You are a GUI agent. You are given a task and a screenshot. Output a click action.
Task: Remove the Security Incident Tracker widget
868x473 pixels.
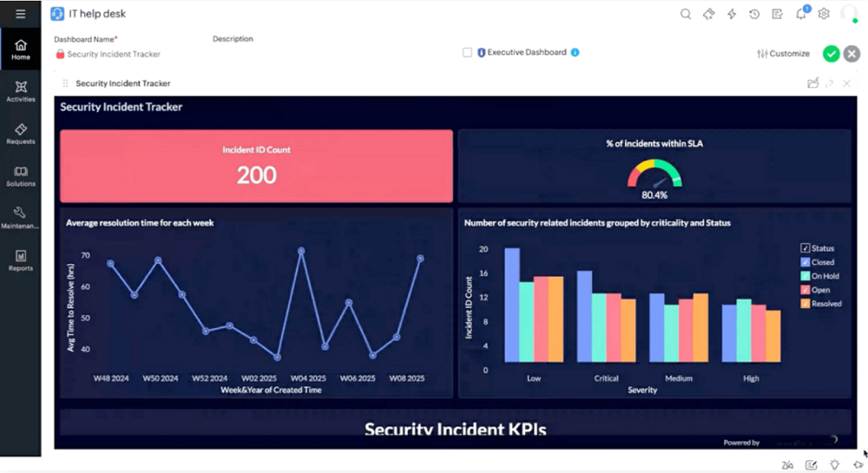846,83
